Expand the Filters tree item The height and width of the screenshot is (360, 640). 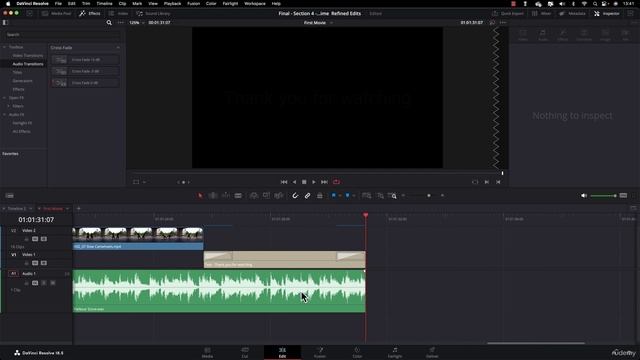pos(9,106)
